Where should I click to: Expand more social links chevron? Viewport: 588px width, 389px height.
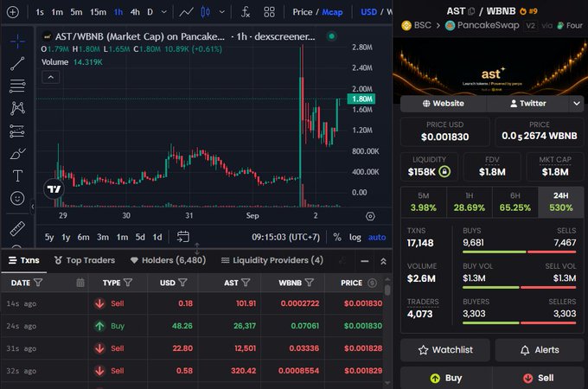click(577, 103)
